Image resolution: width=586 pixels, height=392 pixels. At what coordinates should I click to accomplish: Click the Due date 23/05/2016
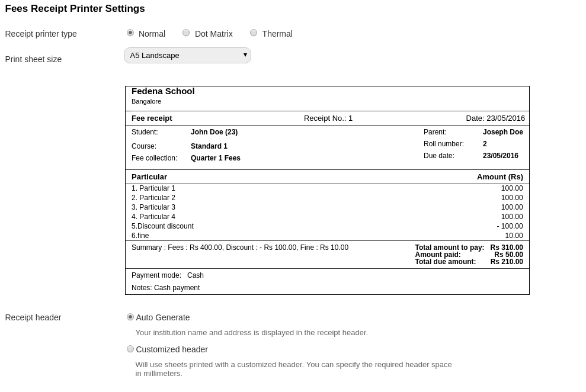500,156
